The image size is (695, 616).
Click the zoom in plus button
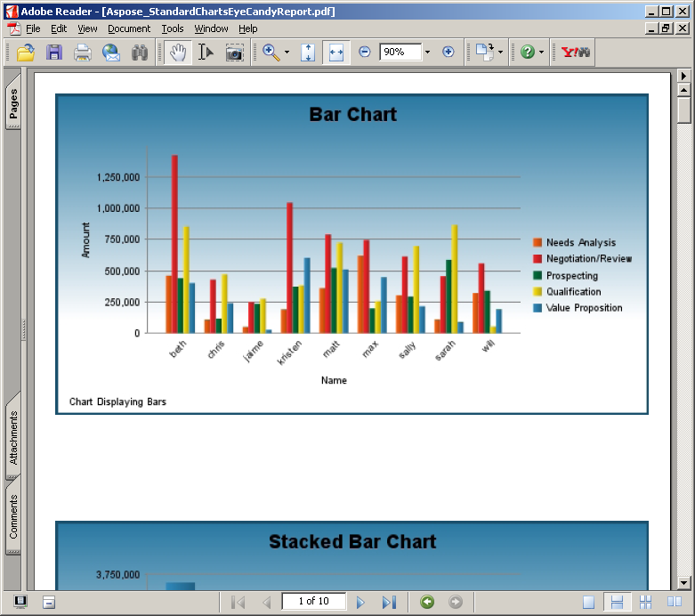(448, 53)
